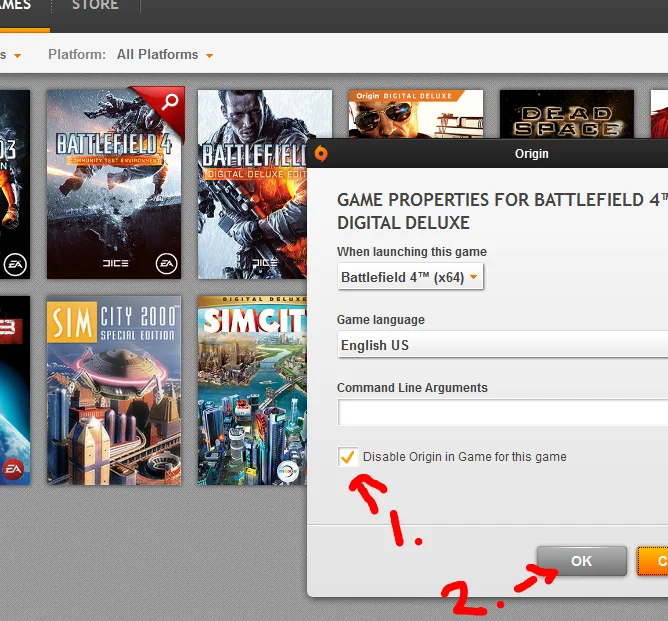Select the Battlefield 4 Digital Deluxe Edition cover

[x=252, y=184]
